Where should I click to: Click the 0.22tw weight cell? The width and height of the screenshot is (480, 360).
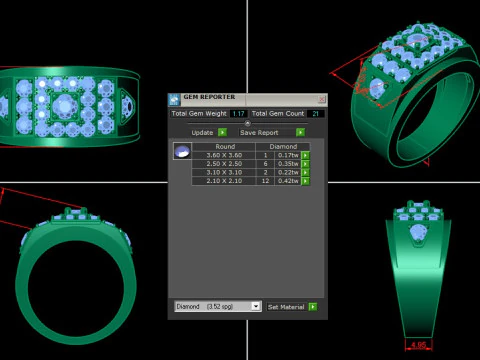click(288, 172)
